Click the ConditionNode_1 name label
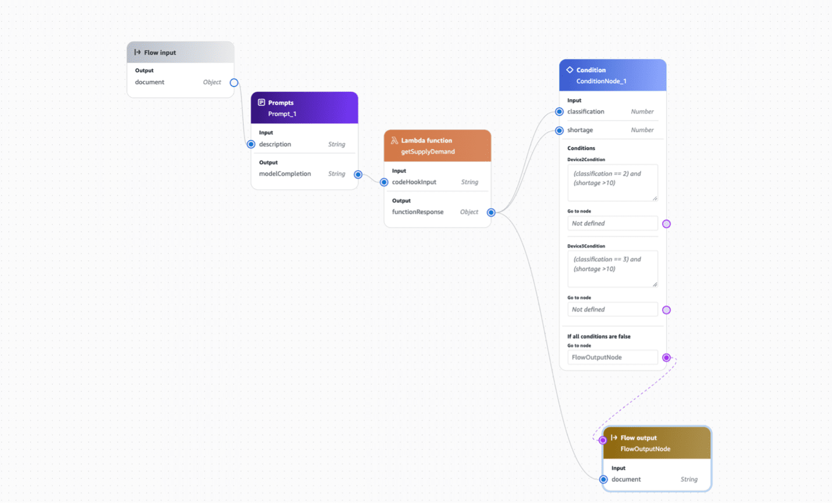 pos(601,81)
